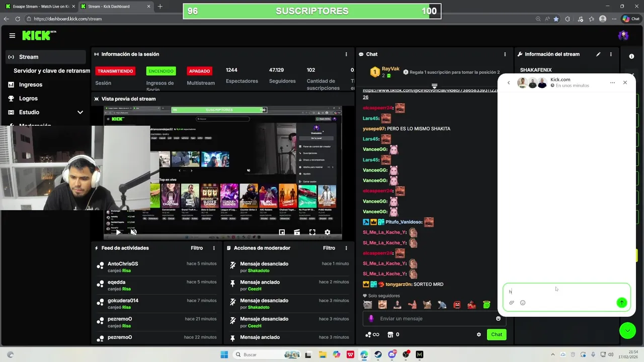Image resolution: width=644 pixels, height=362 pixels.
Task: Reload the page with browser refresh
Action: (x=18, y=19)
